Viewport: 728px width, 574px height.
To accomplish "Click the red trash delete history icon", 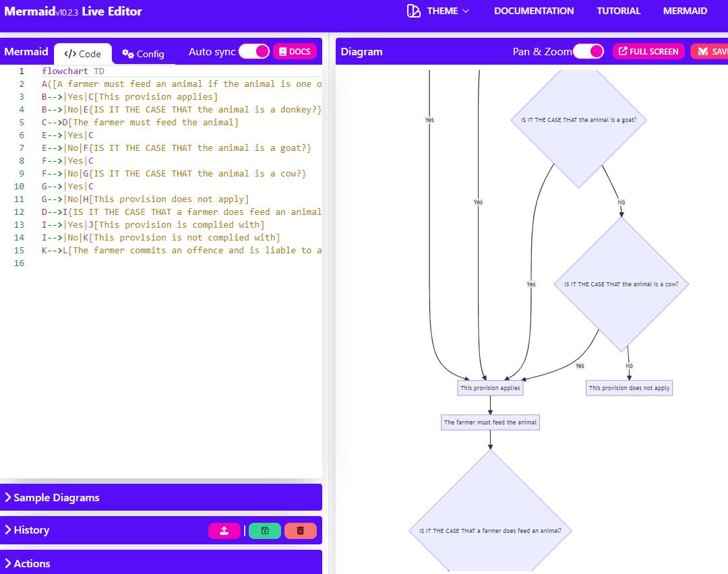I will 301,531.
